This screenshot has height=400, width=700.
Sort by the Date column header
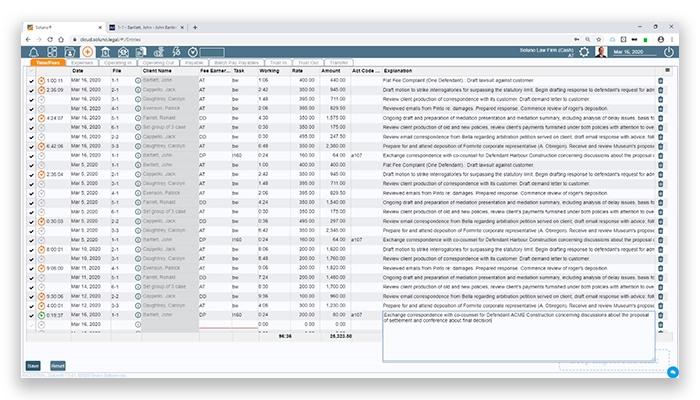tap(78, 71)
